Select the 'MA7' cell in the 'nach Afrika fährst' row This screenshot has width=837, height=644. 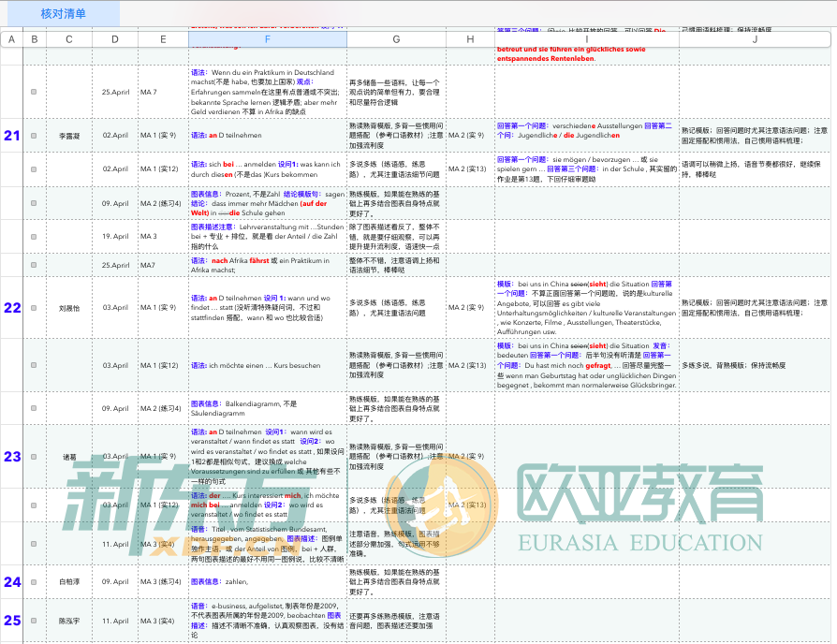(x=163, y=265)
